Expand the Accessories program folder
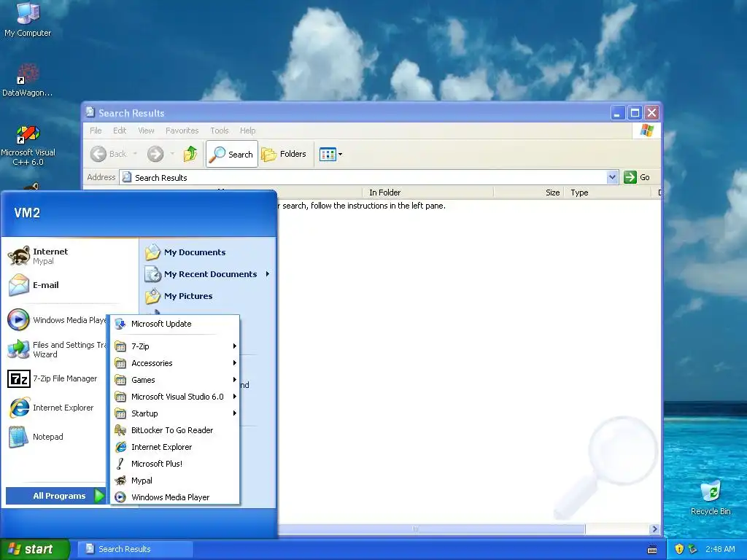 tap(175, 363)
